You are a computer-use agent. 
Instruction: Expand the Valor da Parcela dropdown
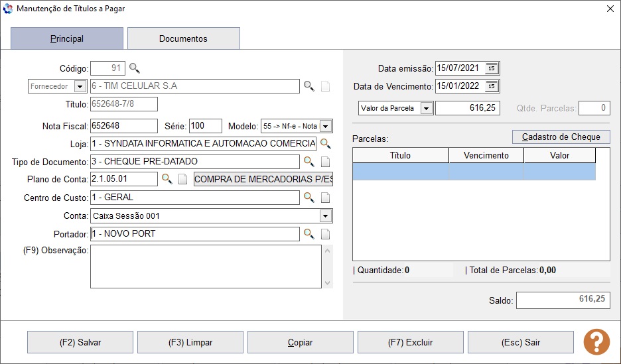(x=427, y=108)
